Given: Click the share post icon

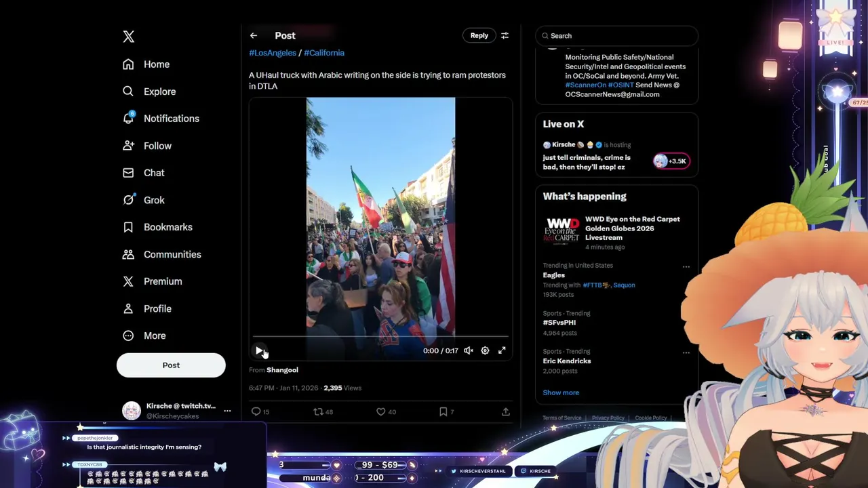Looking at the screenshot, I should click(x=506, y=411).
